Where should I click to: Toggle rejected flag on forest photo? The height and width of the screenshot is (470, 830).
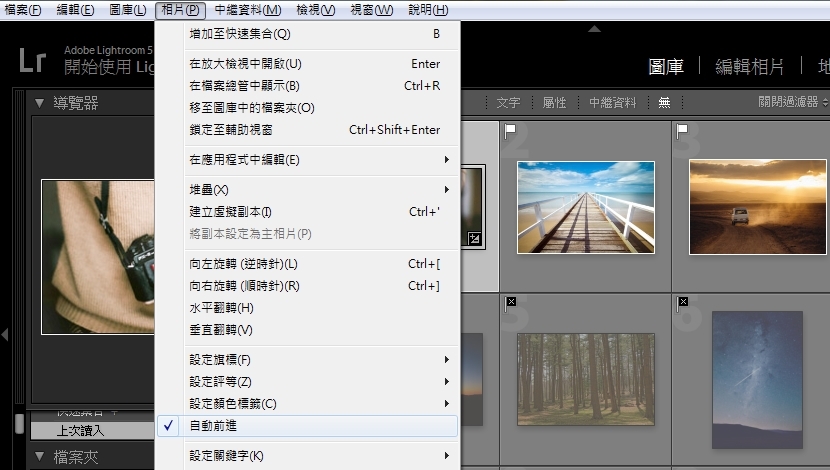pos(510,303)
